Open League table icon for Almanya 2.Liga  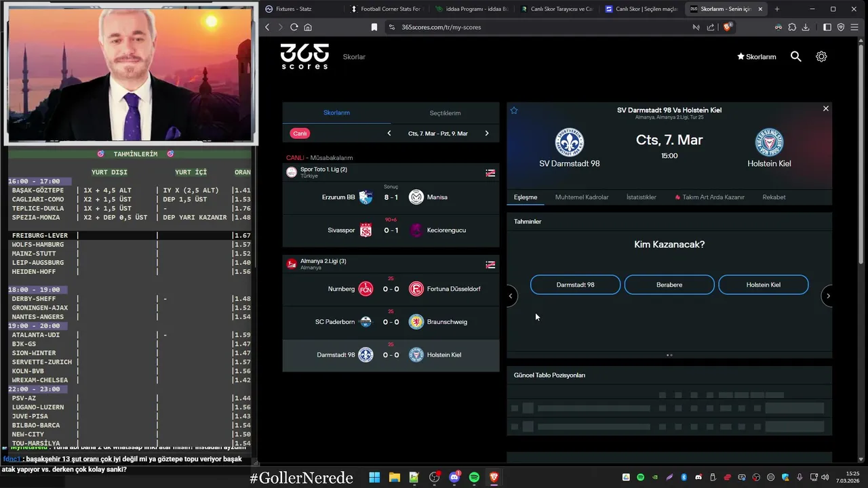(490, 264)
